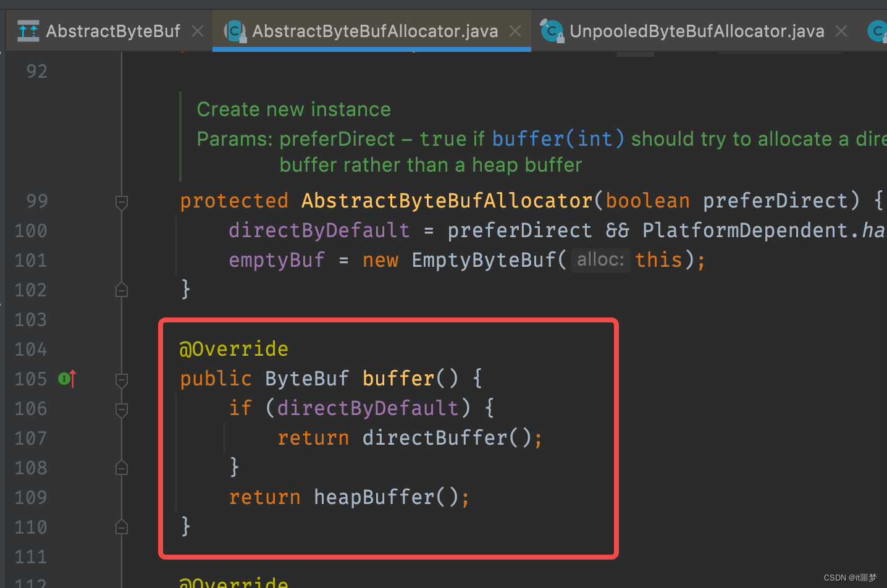Click the implements-method gutter icon at line 105
887x588 pixels.
click(x=67, y=378)
